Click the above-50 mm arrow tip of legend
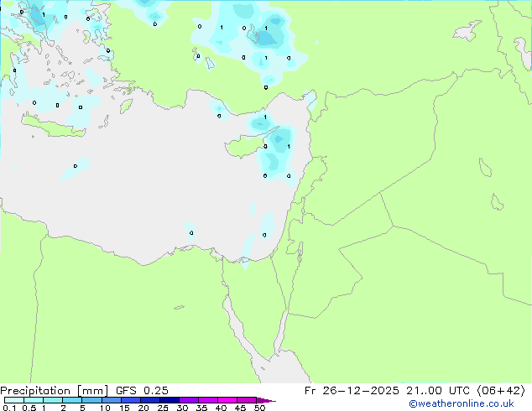The width and height of the screenshot is (532, 411). (265, 400)
